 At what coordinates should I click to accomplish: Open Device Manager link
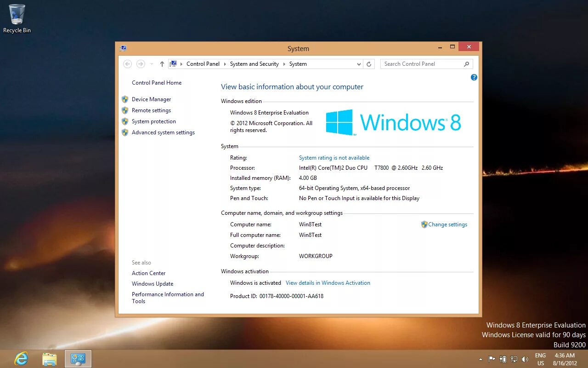(x=151, y=99)
